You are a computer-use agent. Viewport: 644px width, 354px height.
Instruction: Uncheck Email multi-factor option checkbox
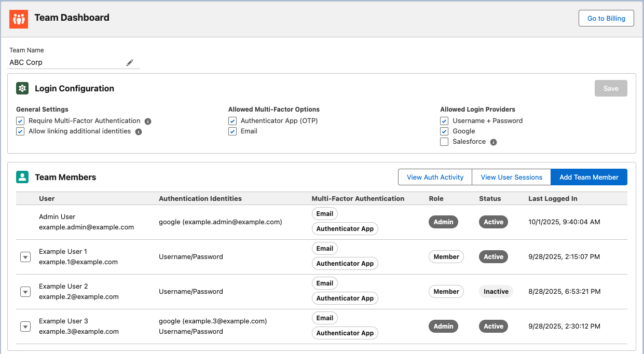click(x=232, y=131)
